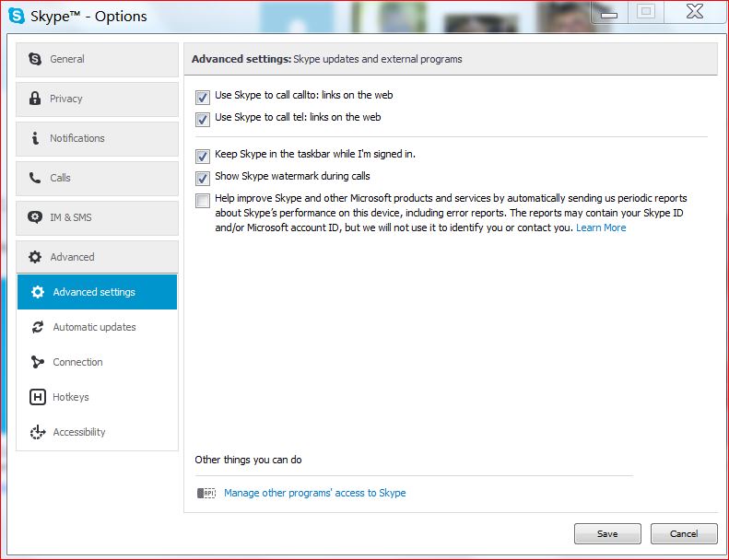Click the General Skype icon in sidebar
This screenshot has height=560, width=729.
coord(35,59)
